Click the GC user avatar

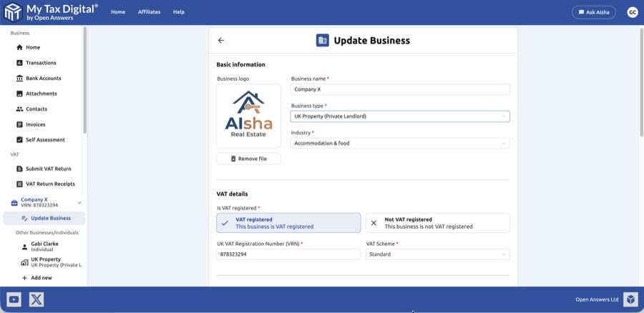coord(633,12)
